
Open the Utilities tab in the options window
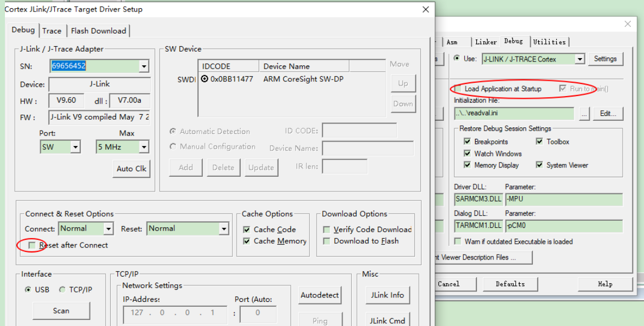[550, 42]
